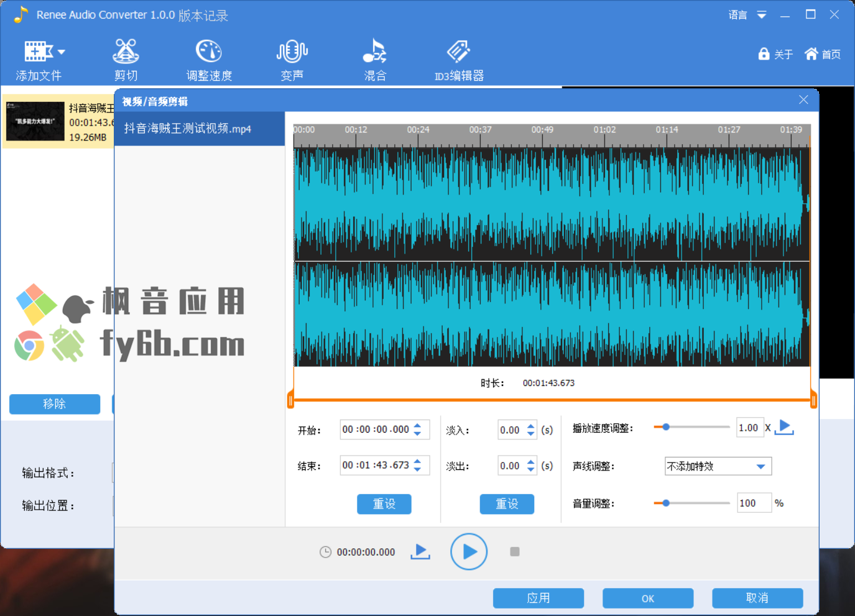Increase the 结束 end time stepper
The width and height of the screenshot is (855, 616).
(417, 461)
